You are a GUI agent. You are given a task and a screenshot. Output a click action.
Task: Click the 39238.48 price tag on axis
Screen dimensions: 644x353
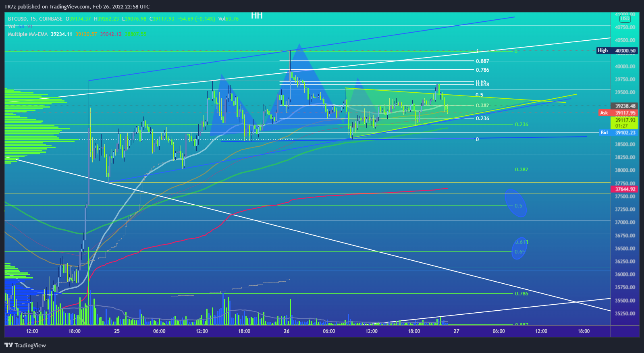[x=625, y=106]
